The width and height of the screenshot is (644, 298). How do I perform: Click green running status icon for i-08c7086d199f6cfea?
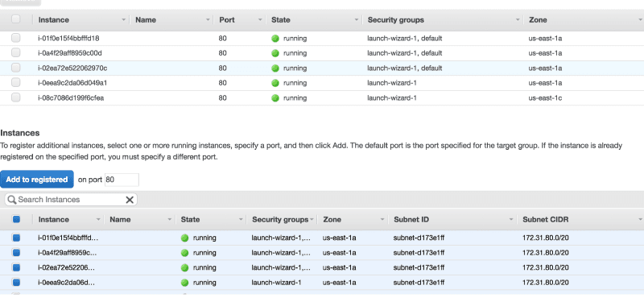point(275,97)
